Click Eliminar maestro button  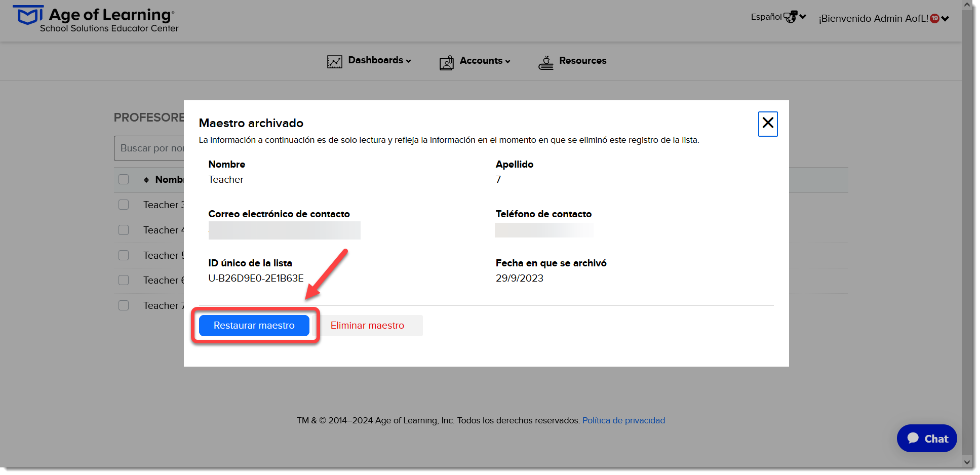pos(368,326)
